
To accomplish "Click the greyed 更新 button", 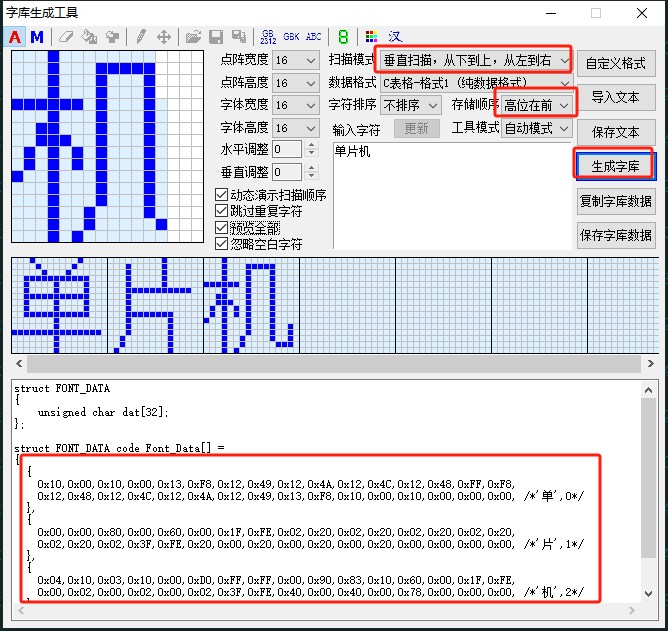I will tap(417, 128).
